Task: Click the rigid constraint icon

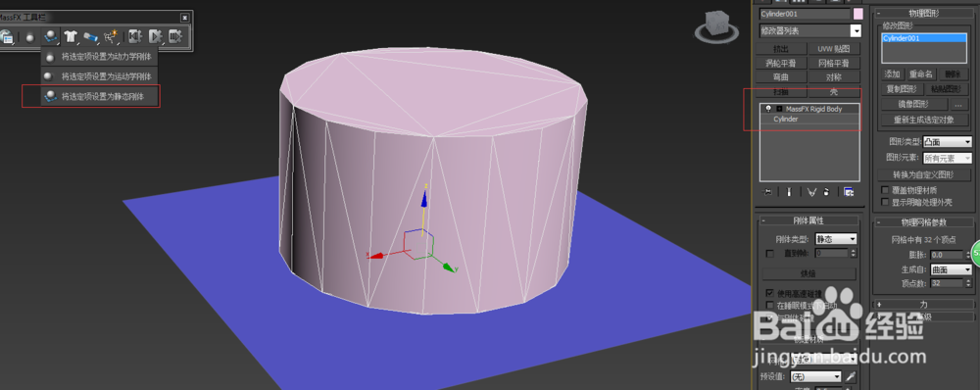Action: [x=91, y=37]
